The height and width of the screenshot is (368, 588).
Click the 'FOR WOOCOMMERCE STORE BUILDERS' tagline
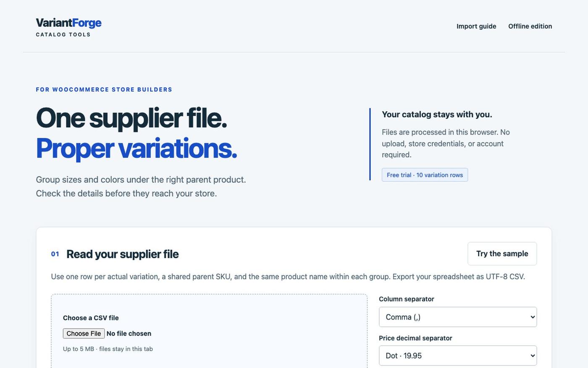[104, 90]
